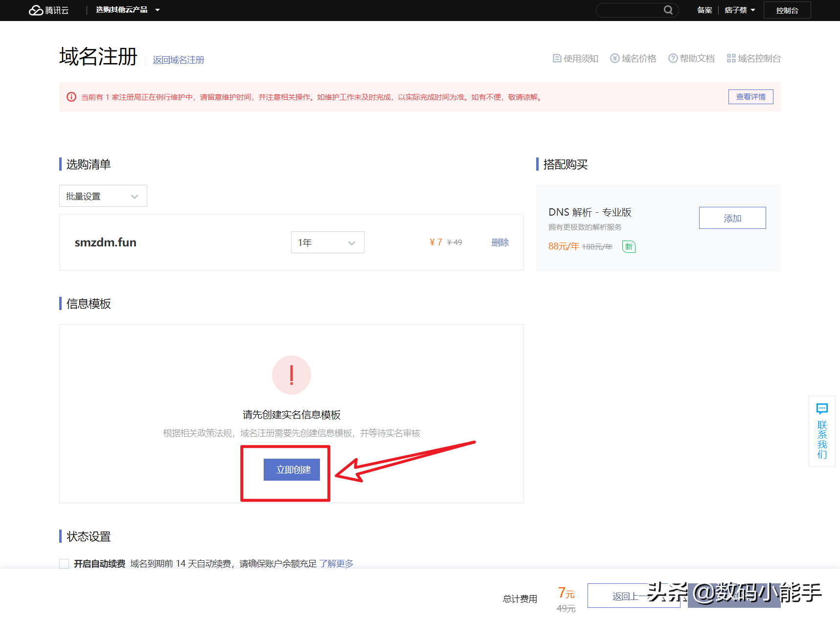The image size is (840, 621).
Task: Click the ¥ icon beside 域名价格
Action: point(615,58)
